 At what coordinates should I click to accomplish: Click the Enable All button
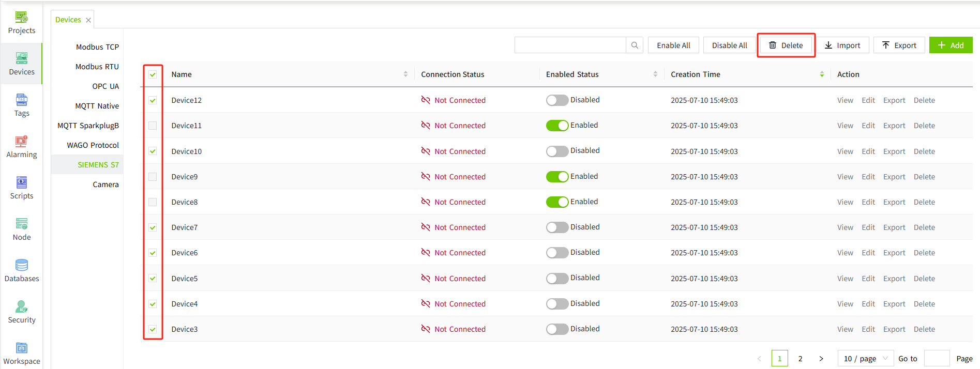(673, 45)
